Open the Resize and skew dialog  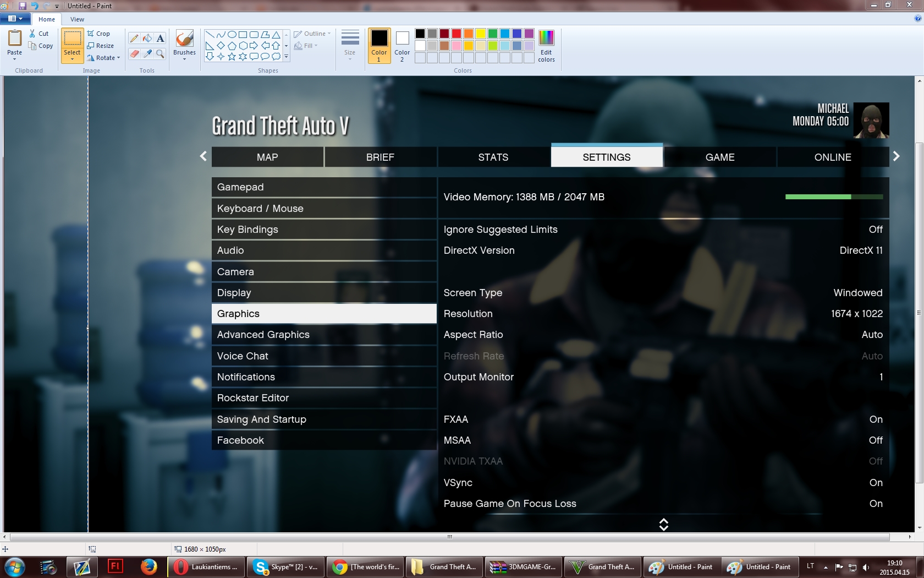(x=101, y=46)
